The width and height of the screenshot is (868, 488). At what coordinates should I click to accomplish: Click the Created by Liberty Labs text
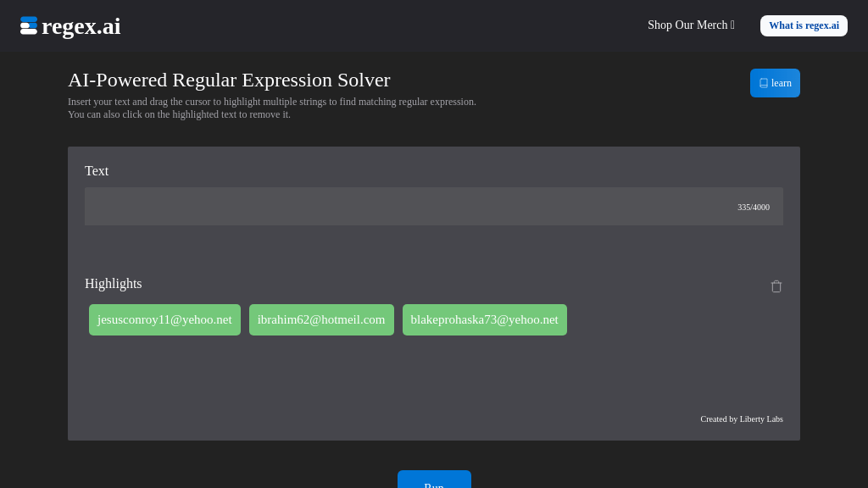[742, 419]
